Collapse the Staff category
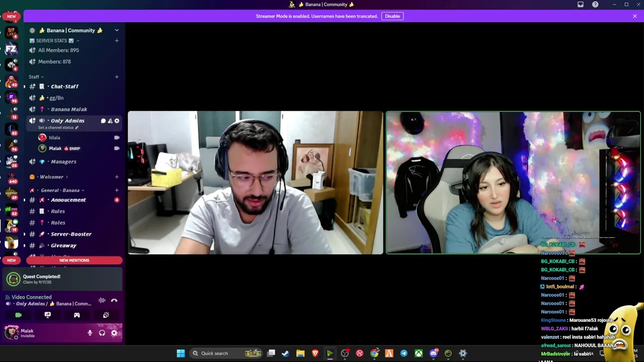Image resolution: width=644 pixels, height=362 pixels. [36, 77]
